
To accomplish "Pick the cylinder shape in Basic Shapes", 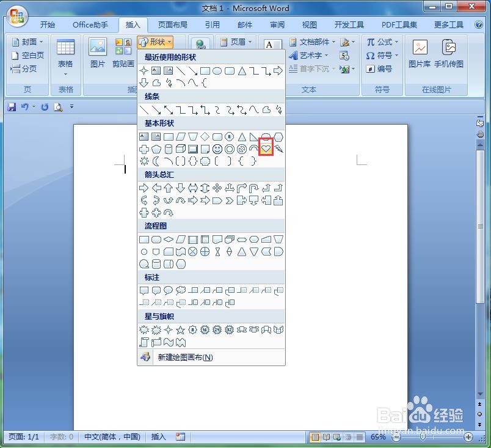I will (x=169, y=149).
